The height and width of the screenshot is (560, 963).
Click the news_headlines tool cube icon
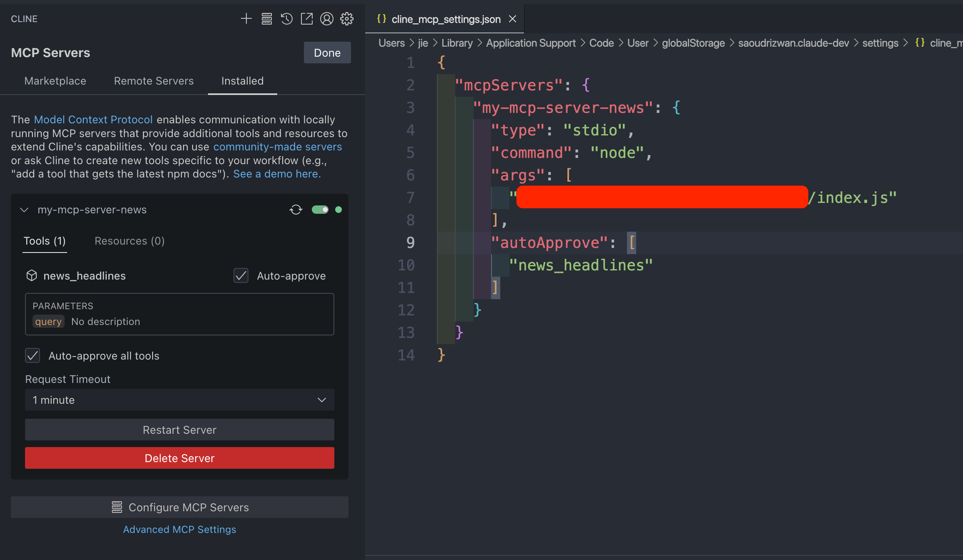click(x=32, y=275)
